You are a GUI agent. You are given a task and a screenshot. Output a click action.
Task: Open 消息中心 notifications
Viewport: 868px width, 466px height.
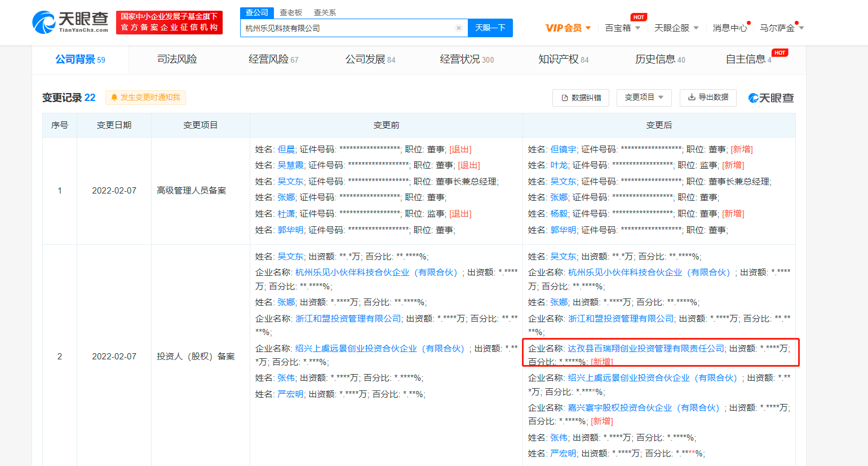coord(730,28)
